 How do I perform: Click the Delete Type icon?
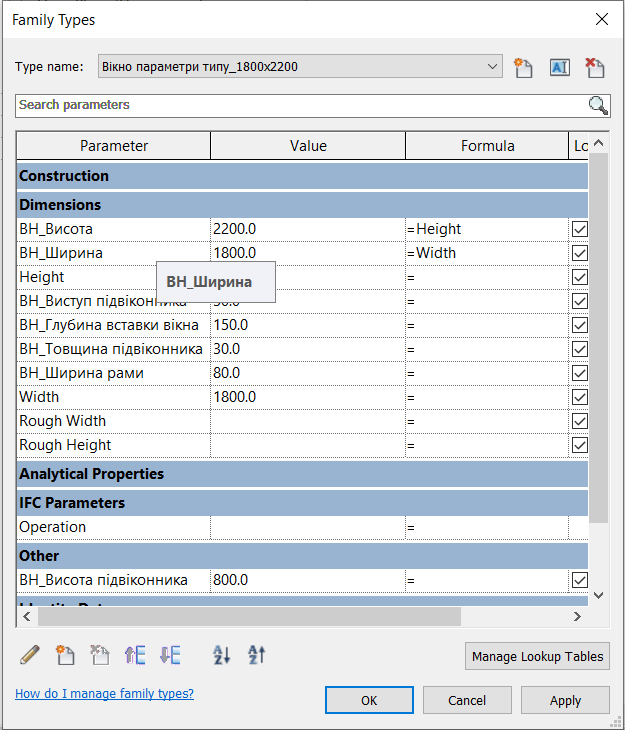point(595,67)
